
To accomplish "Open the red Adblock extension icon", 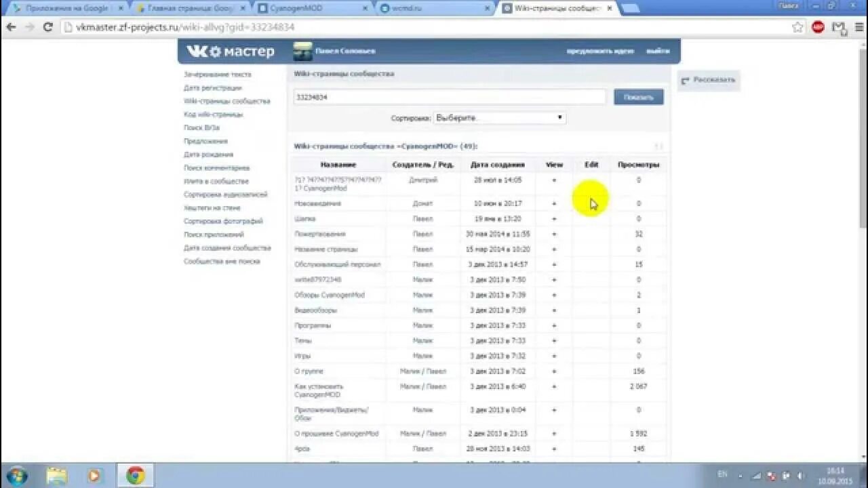I will pyautogui.click(x=818, y=27).
